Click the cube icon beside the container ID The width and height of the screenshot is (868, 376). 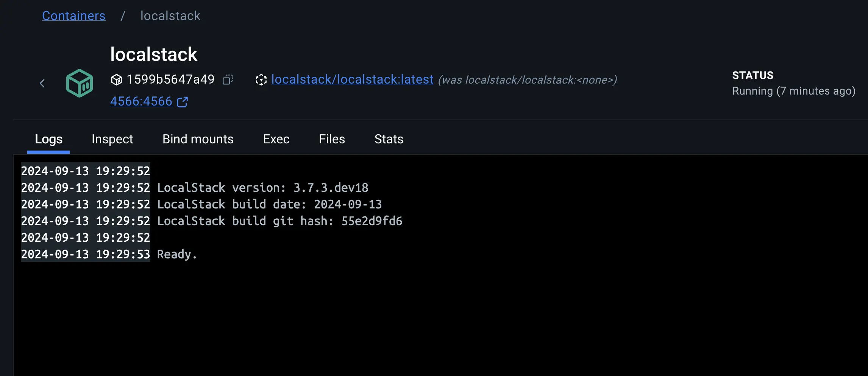click(x=117, y=79)
